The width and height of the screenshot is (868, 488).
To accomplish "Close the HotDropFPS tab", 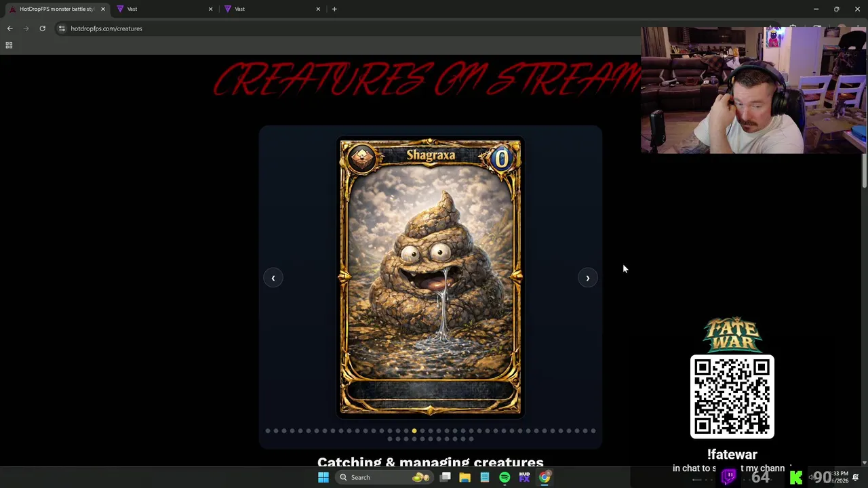I will pos(103,9).
